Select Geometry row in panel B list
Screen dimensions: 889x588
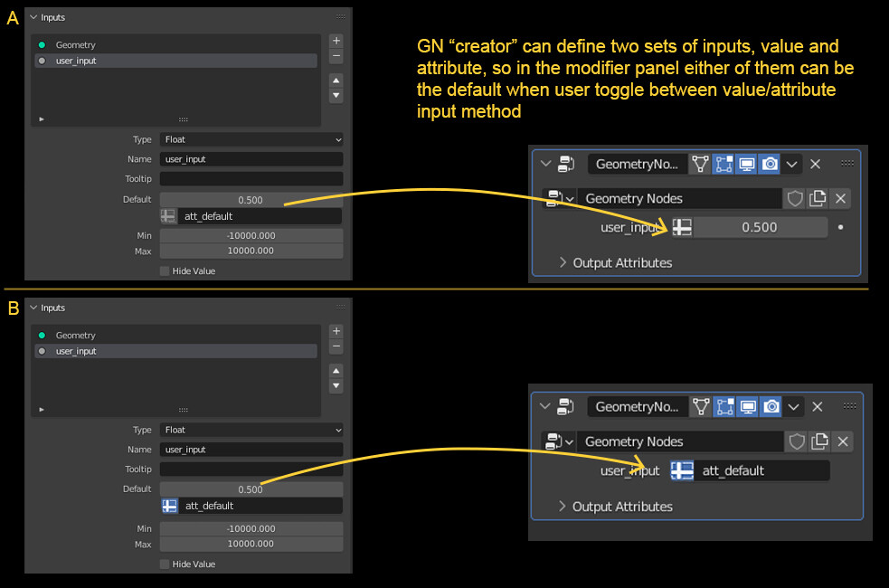point(175,336)
